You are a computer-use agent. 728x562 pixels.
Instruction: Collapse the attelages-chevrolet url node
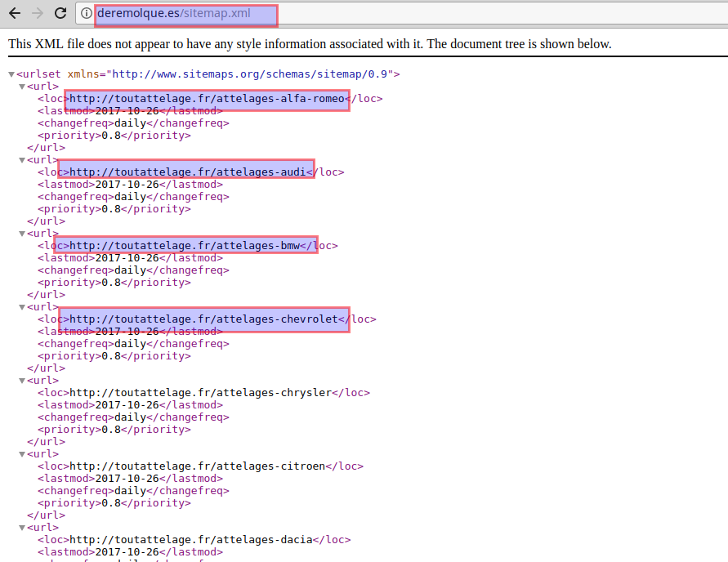[x=22, y=306]
